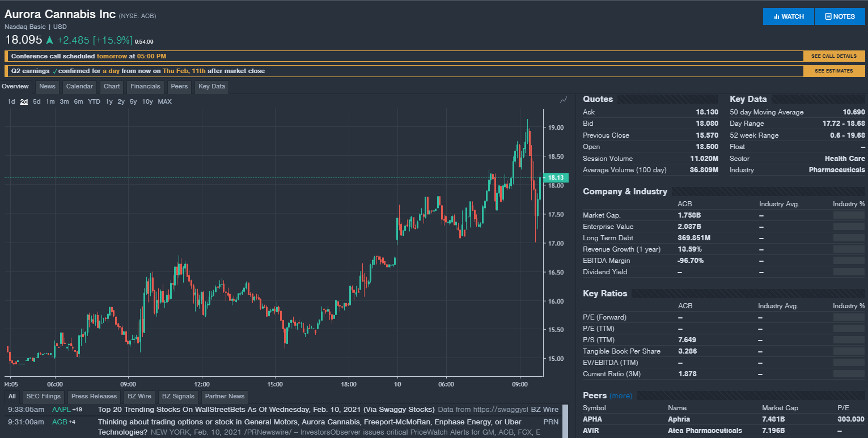Filter news feed by BZ Signals
Viewport: 868px width, 438px height.
coord(179,396)
